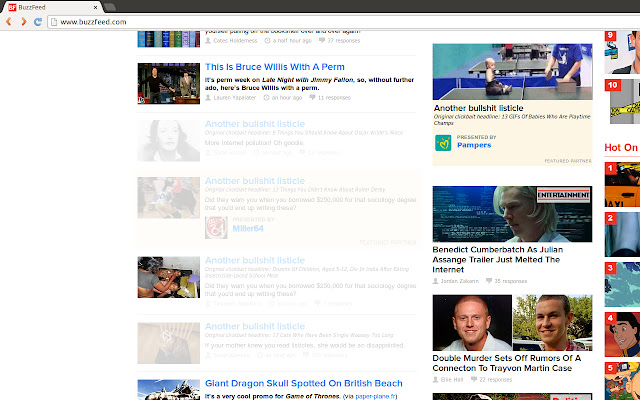
Task: Go back with the browser back arrow
Action: click(x=9, y=22)
